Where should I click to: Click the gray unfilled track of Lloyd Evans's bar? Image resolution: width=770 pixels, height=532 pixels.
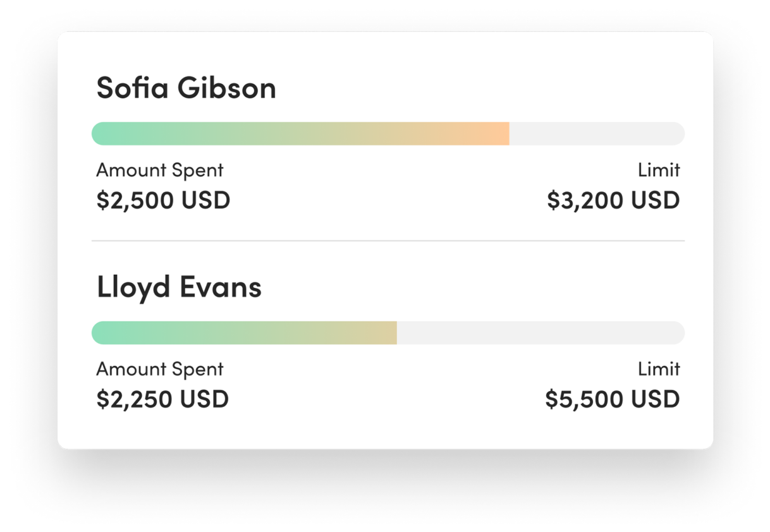(x=541, y=333)
